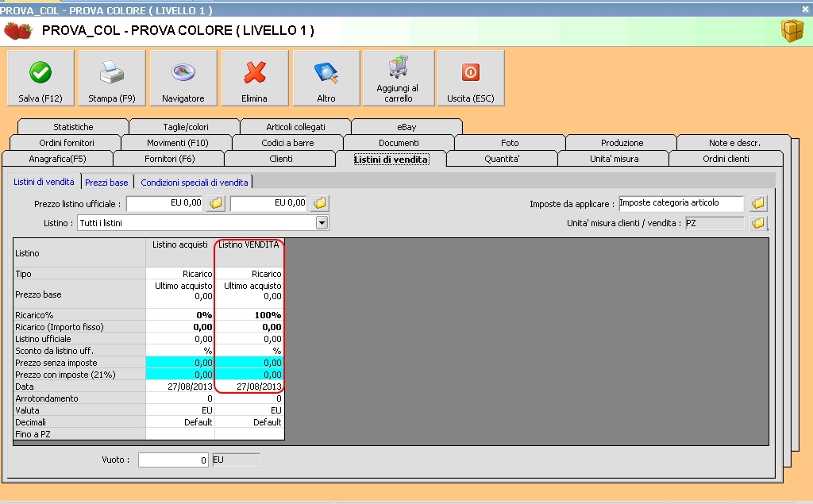Click the strawberry logo icon in header
Viewport: 813px width, 504px height.
[x=18, y=31]
